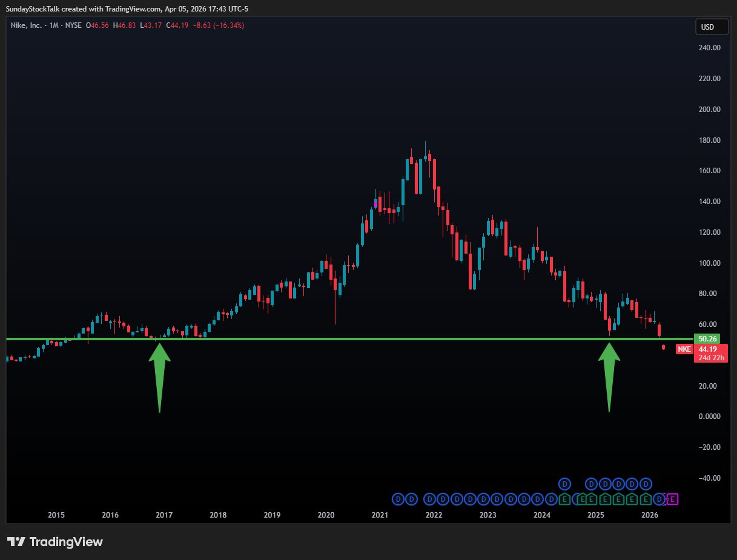737x560 pixels.
Task: Click the red NKE symbol tag
Action: coord(684,349)
